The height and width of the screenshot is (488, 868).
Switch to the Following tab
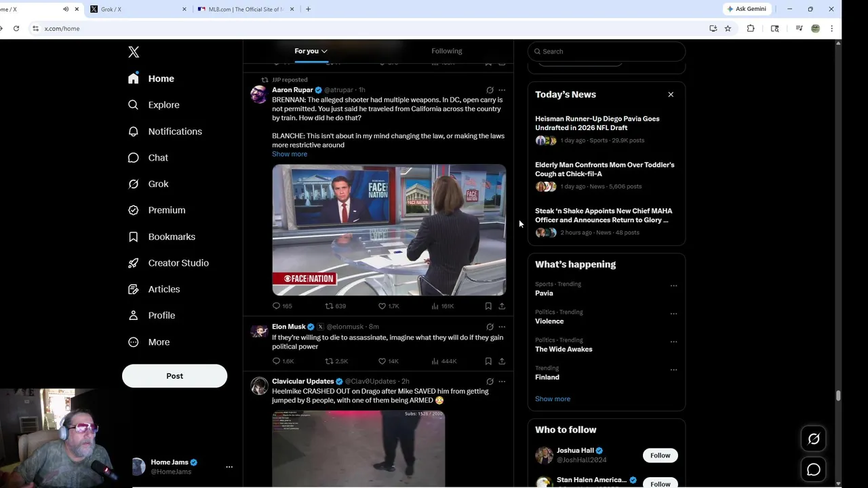[446, 51]
